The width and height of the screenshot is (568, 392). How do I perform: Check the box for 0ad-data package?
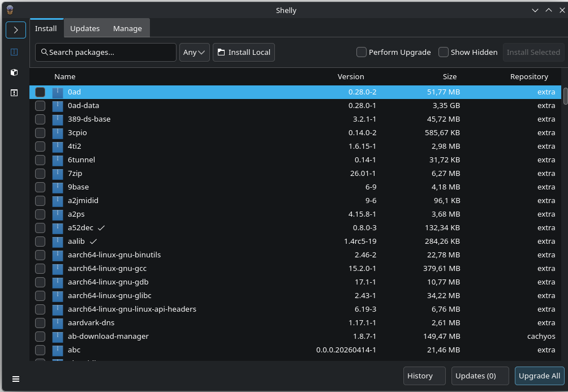[40, 106]
